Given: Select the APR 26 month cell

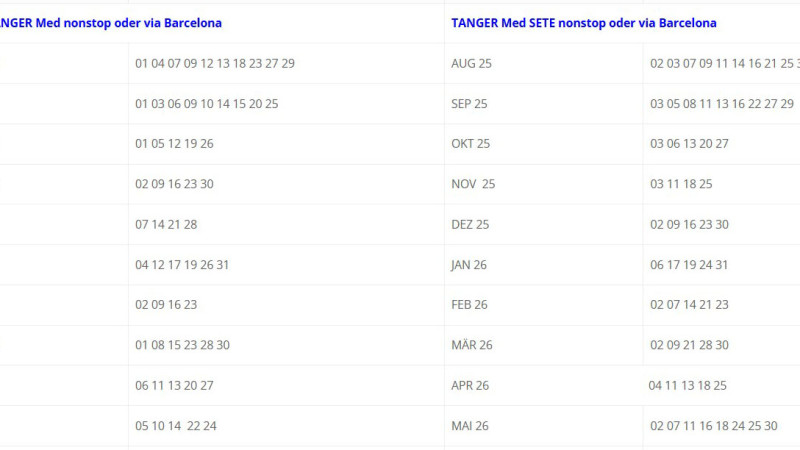Looking at the screenshot, I should click(470, 385).
